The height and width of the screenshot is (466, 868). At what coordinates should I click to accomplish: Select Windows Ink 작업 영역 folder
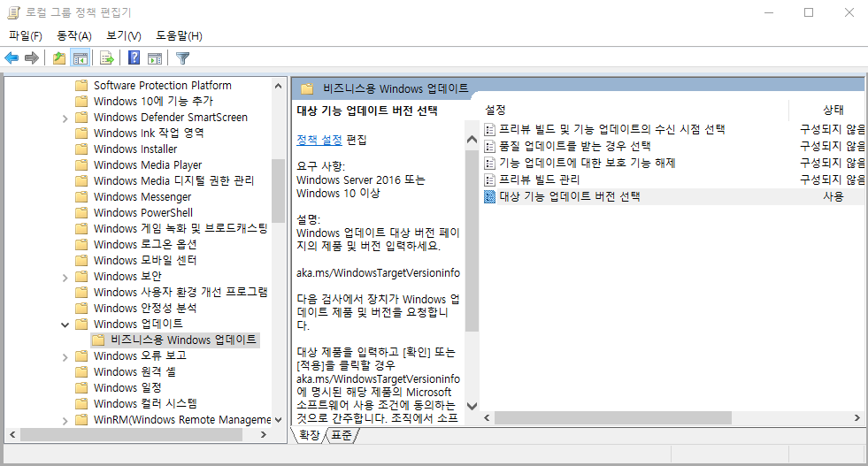pos(149,133)
